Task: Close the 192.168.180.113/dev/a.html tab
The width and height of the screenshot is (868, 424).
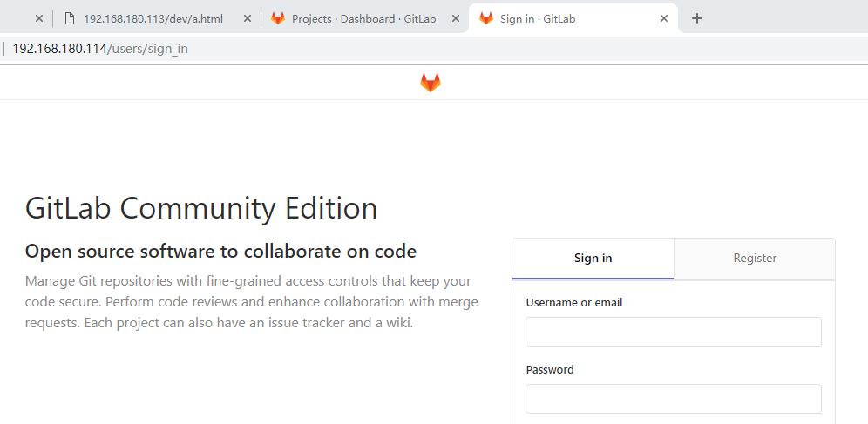Action: pyautogui.click(x=248, y=19)
